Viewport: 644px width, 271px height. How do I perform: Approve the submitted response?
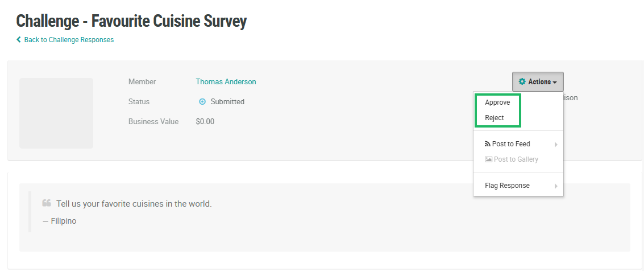pyautogui.click(x=497, y=102)
